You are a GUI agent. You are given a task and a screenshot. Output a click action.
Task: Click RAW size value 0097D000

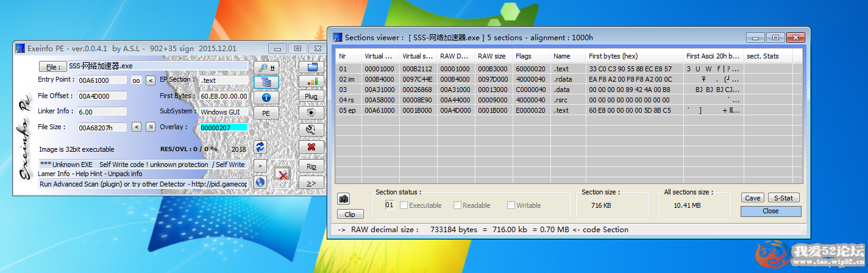click(x=493, y=79)
